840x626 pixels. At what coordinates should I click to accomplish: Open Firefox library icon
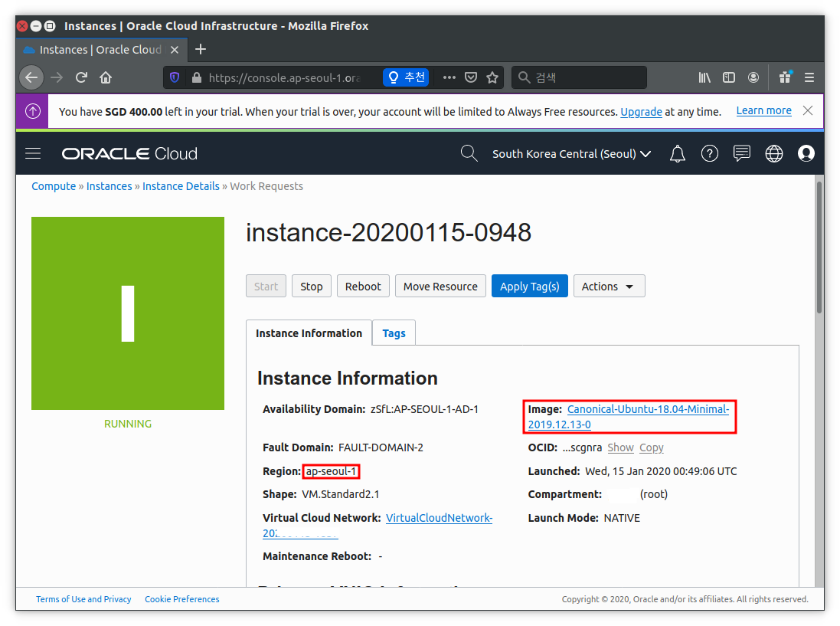(x=704, y=77)
